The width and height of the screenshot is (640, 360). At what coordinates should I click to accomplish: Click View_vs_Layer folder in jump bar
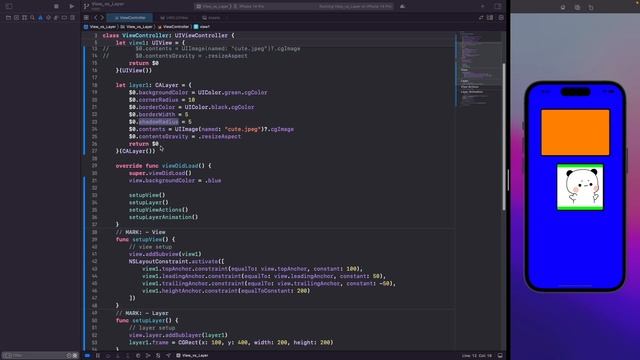click(x=137, y=27)
